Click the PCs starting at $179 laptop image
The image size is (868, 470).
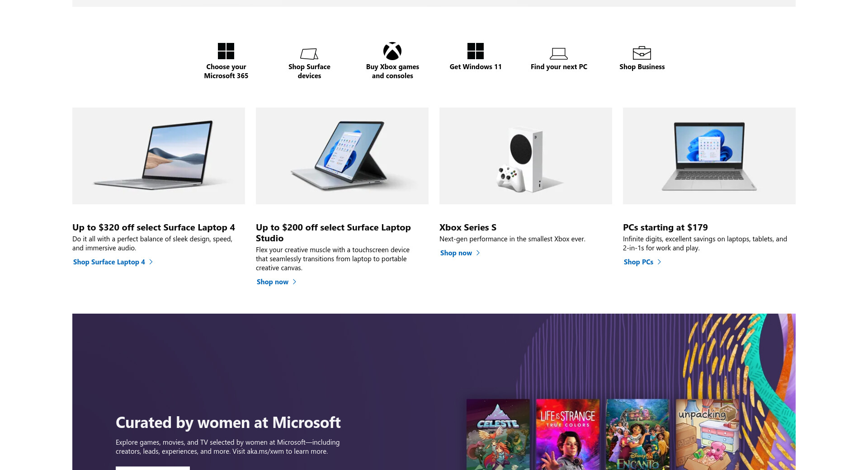tap(709, 156)
